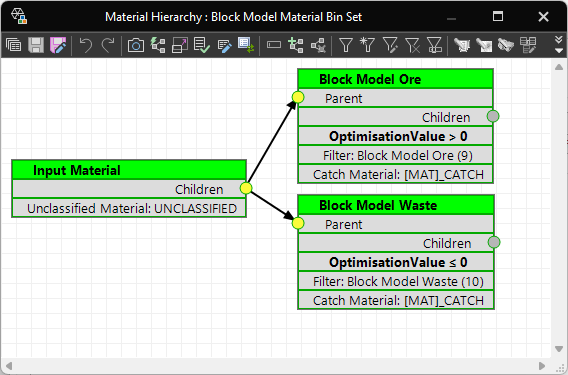Click the vertical scrollbar down arrow

point(559,349)
